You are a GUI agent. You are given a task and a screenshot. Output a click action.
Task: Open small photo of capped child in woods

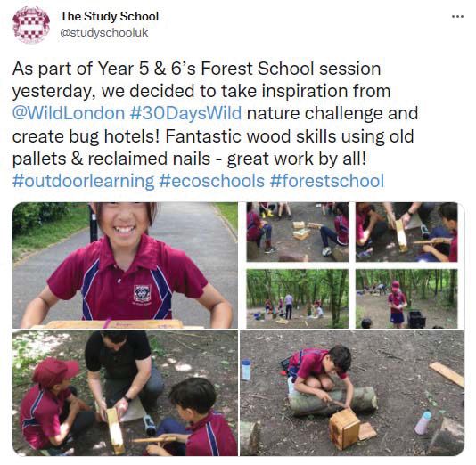(406, 298)
